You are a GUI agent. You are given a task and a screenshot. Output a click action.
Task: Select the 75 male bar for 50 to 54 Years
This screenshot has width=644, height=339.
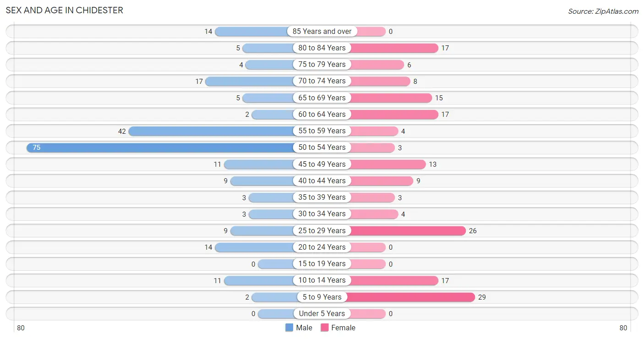160,148
